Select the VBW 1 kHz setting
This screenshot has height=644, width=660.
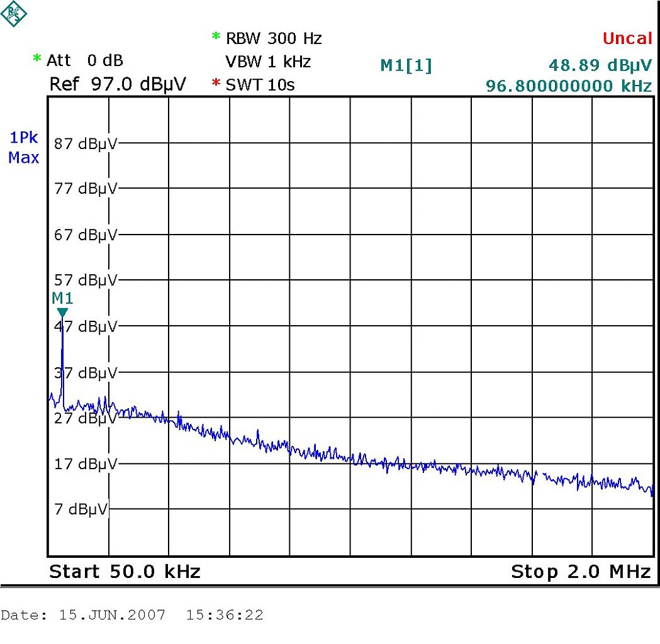point(268,62)
